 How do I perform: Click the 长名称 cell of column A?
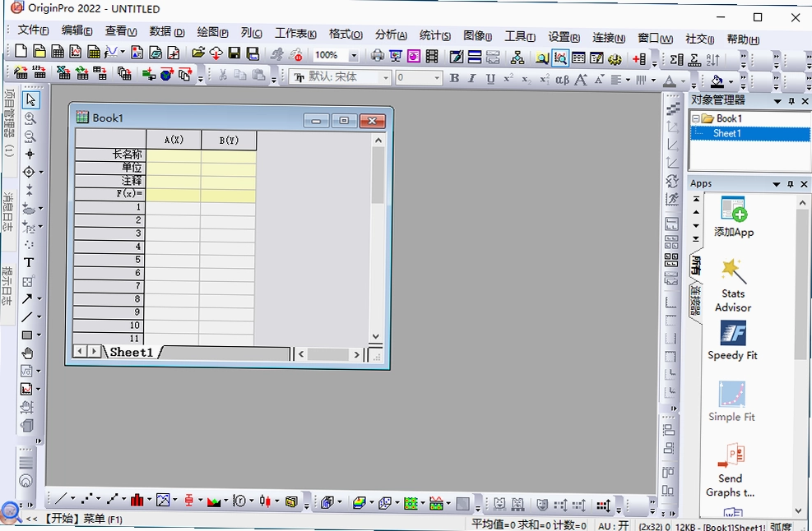click(x=174, y=155)
